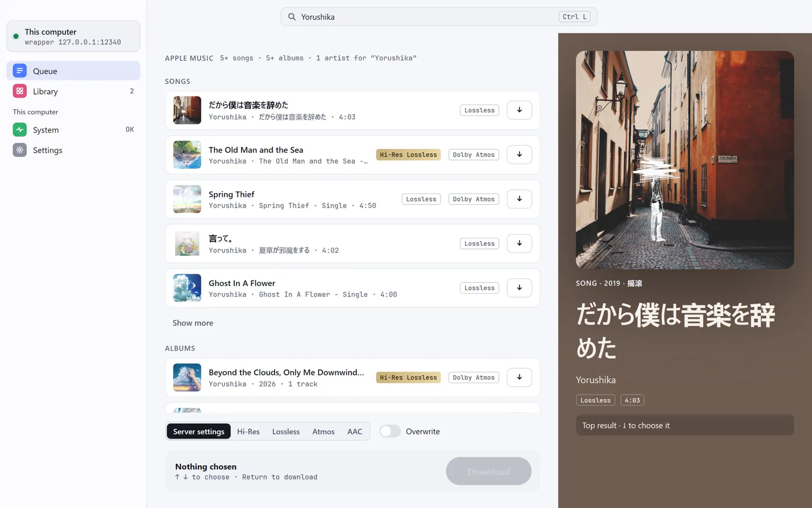Click the System OK status text
Viewport: 812px width, 508px height.
(x=130, y=130)
